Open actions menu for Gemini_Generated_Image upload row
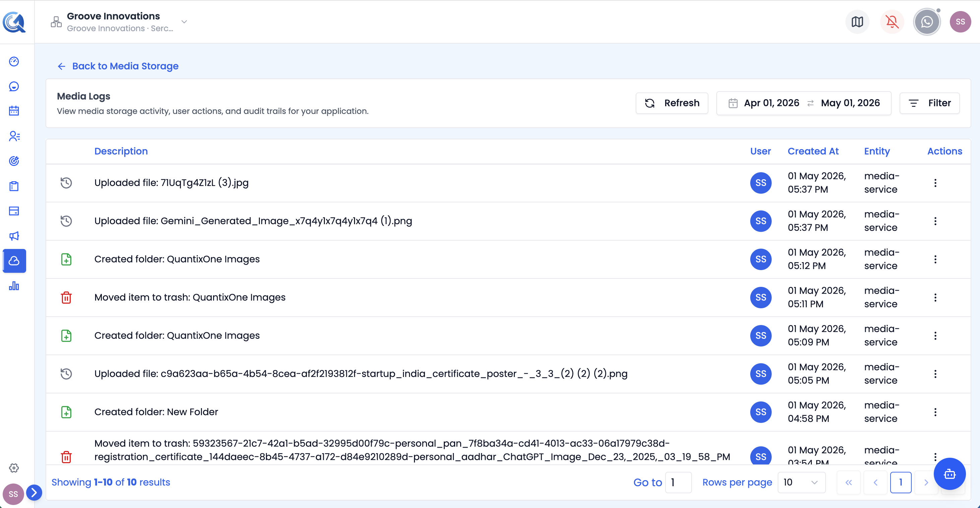980x508 pixels. (x=935, y=221)
